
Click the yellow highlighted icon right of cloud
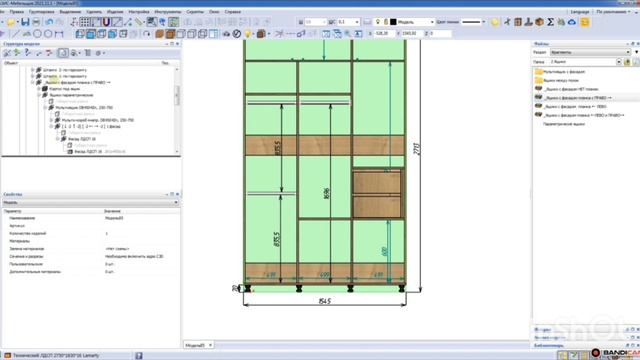point(585,22)
